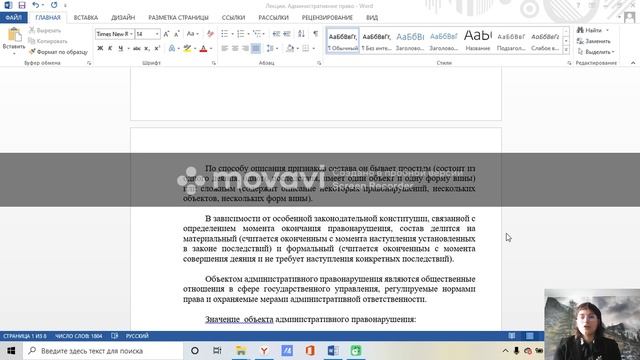Align text left

pyautogui.click(x=224, y=49)
